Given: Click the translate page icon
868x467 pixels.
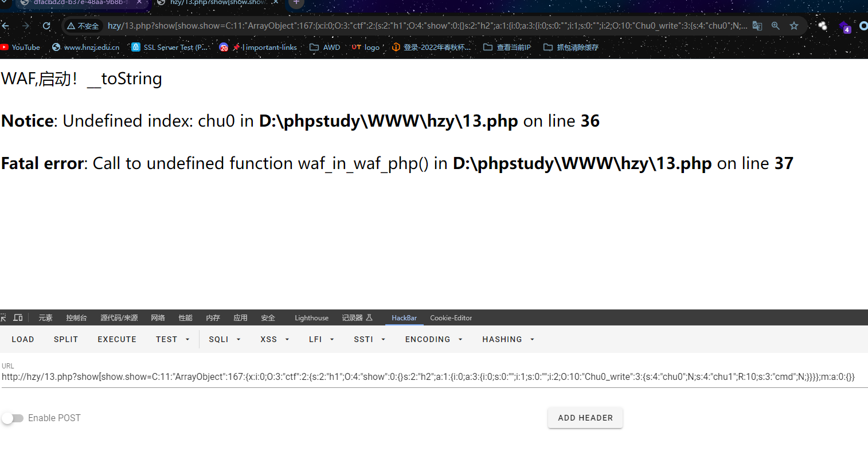Looking at the screenshot, I should 757,26.
